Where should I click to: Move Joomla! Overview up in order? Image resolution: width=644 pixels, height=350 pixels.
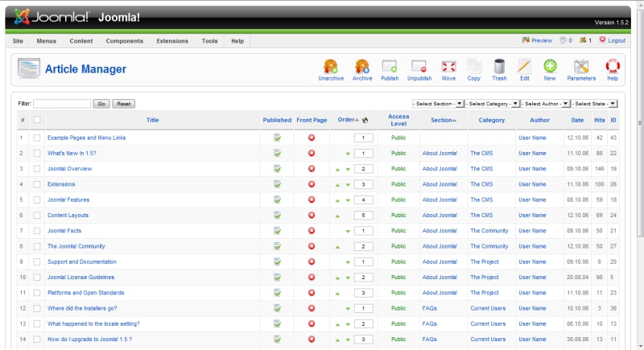(337, 169)
